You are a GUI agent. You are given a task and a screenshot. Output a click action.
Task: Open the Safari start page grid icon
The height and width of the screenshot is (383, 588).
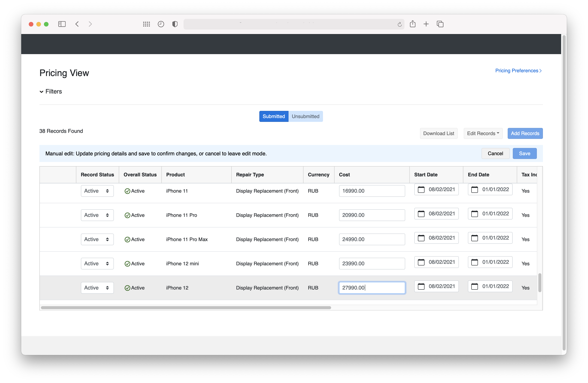[x=146, y=24]
